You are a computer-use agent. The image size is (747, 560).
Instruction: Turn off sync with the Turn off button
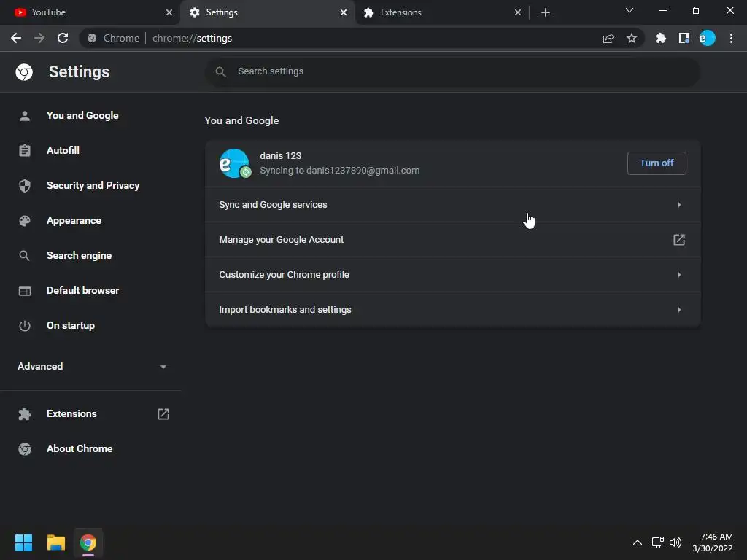[x=657, y=163]
